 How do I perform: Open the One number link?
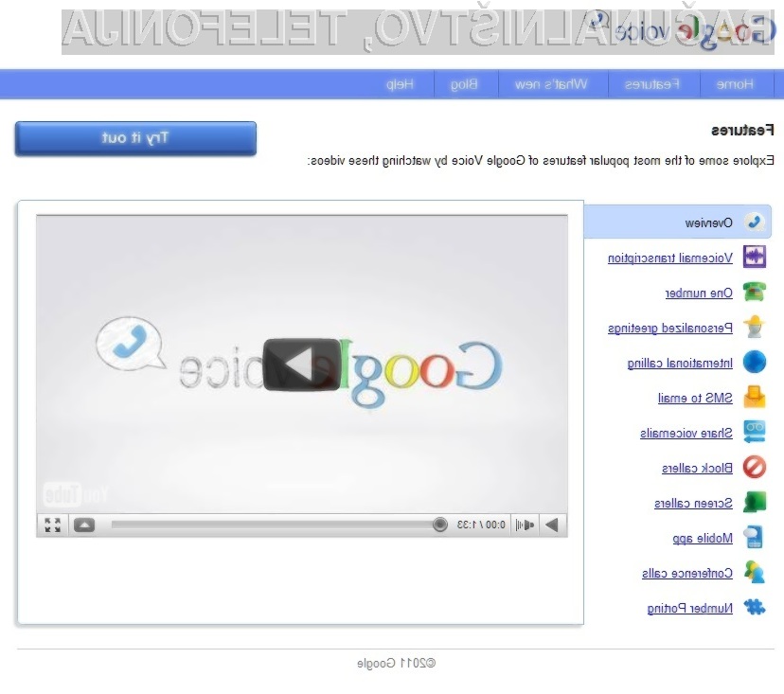click(x=699, y=293)
